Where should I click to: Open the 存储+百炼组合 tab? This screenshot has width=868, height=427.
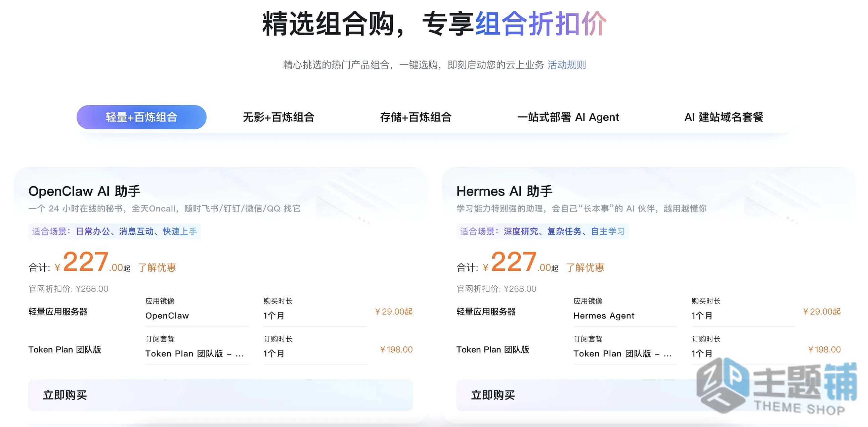point(416,117)
